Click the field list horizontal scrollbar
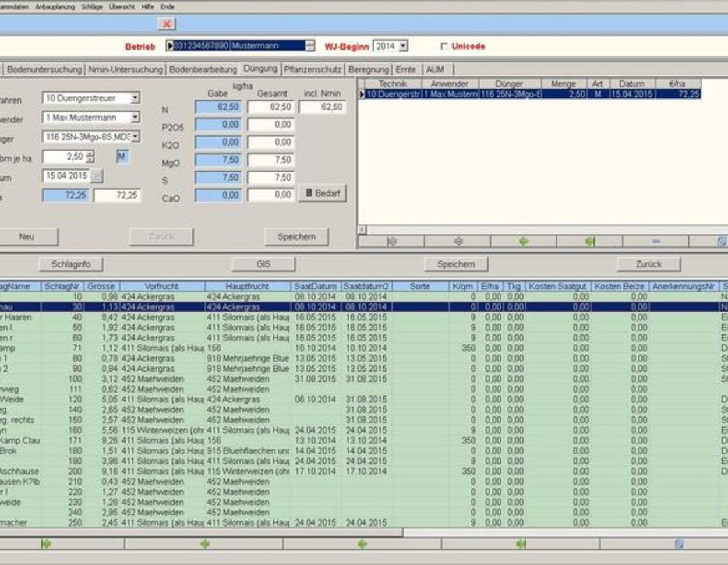 click(201, 532)
